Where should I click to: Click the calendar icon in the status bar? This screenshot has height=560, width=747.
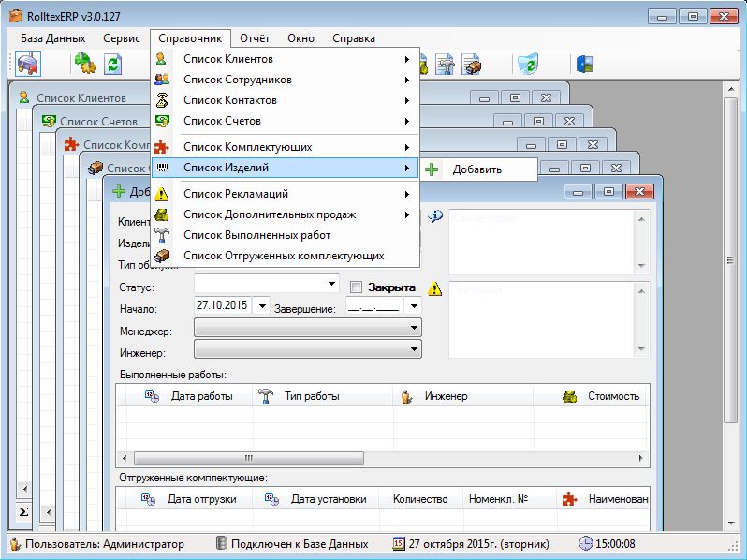[x=399, y=543]
